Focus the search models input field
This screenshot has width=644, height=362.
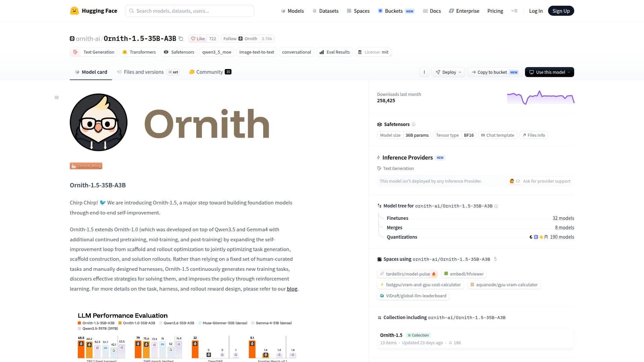[190, 11]
